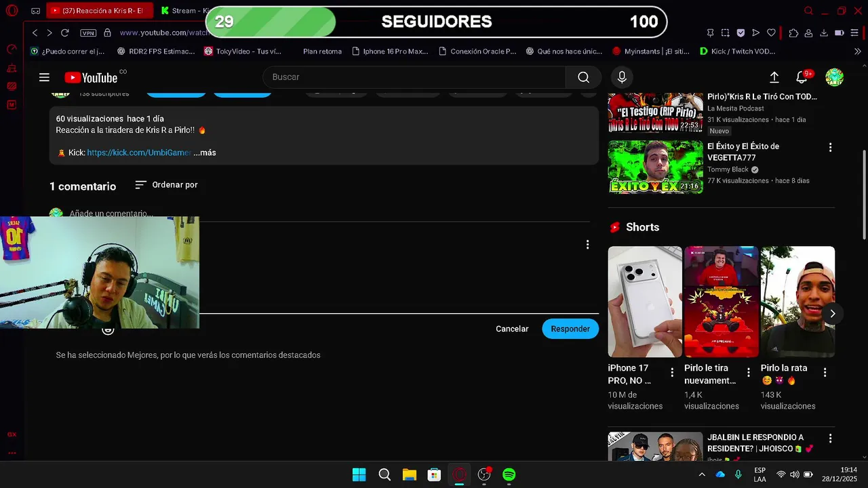
Task: Click the pinboard pin icon in toolbar
Action: tap(710, 33)
